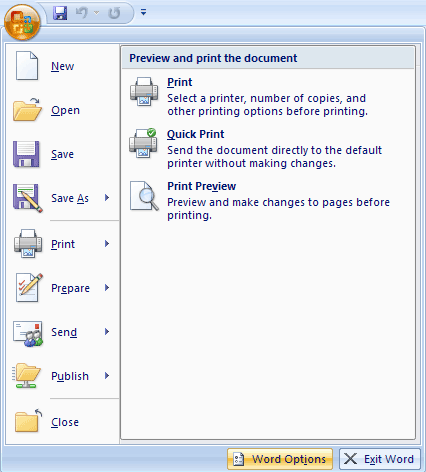Image resolution: width=426 pixels, height=472 pixels.
Task: Click the Quick Print printer icon with checkmark
Action: (143, 143)
